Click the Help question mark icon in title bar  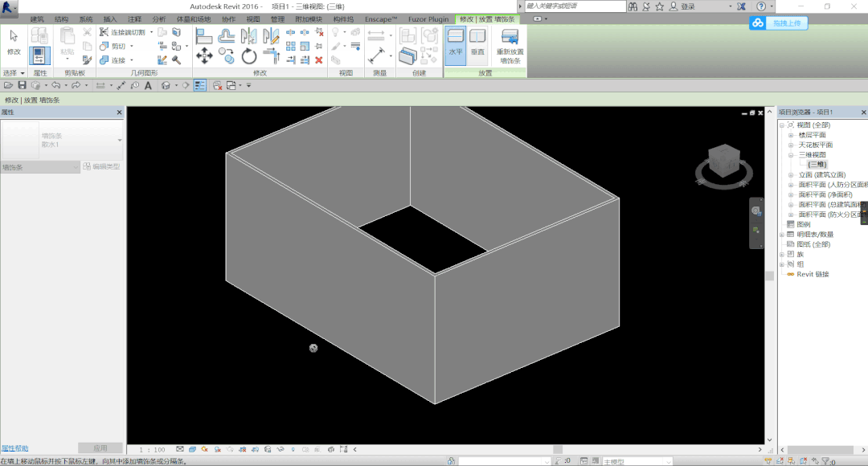pyautogui.click(x=761, y=6)
